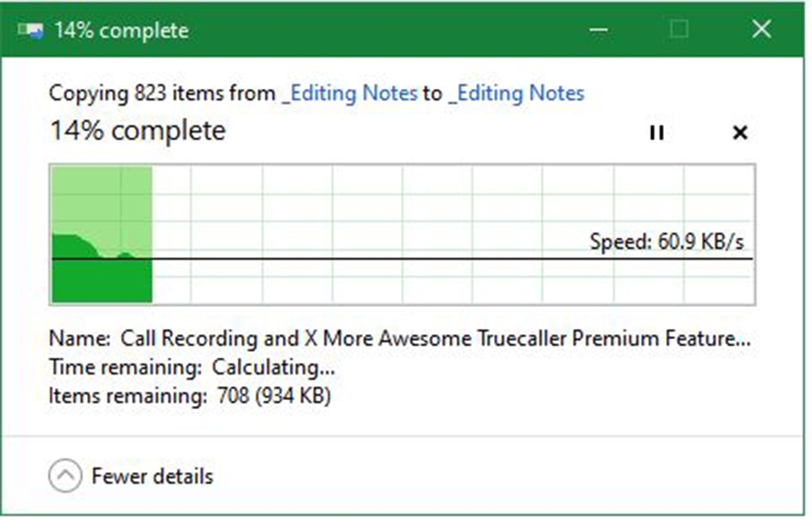Click the title bar text 14% complete

tap(121, 30)
